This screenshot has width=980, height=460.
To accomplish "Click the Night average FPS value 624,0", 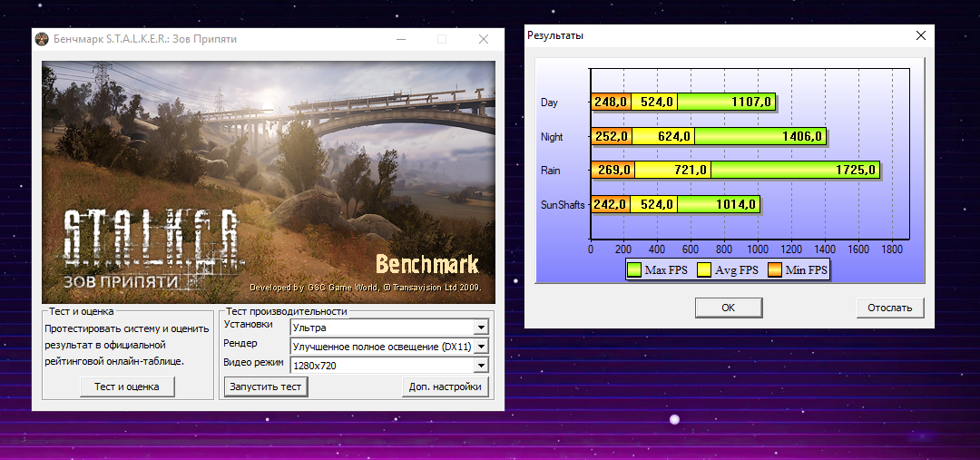I will click(x=673, y=136).
